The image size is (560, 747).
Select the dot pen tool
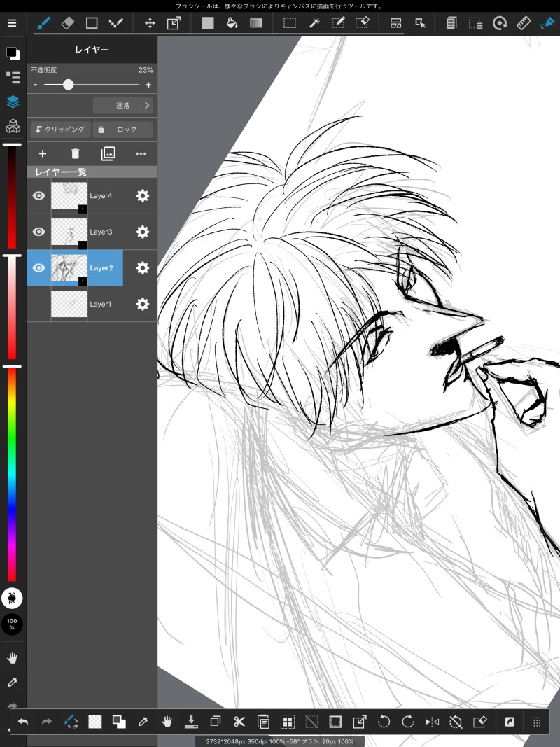[x=115, y=23]
